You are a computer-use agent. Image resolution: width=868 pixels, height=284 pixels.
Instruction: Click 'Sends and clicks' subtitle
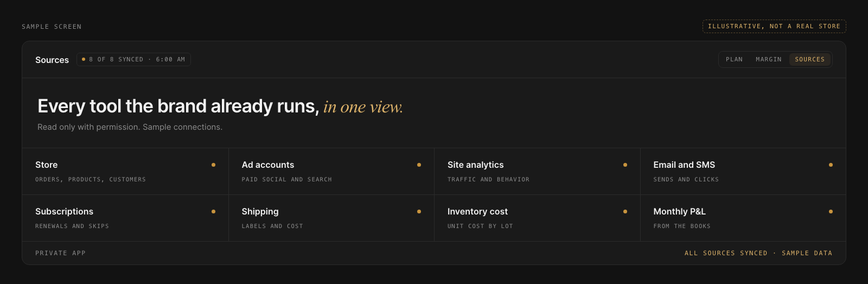click(686, 179)
